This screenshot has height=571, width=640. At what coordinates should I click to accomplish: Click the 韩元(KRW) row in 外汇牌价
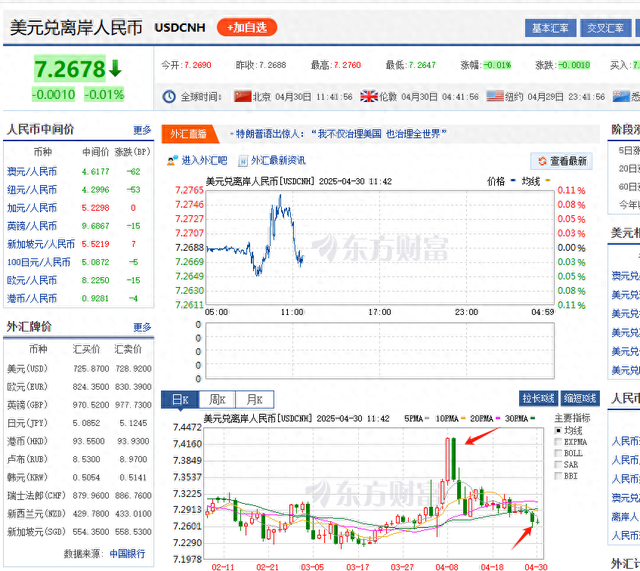point(79,477)
